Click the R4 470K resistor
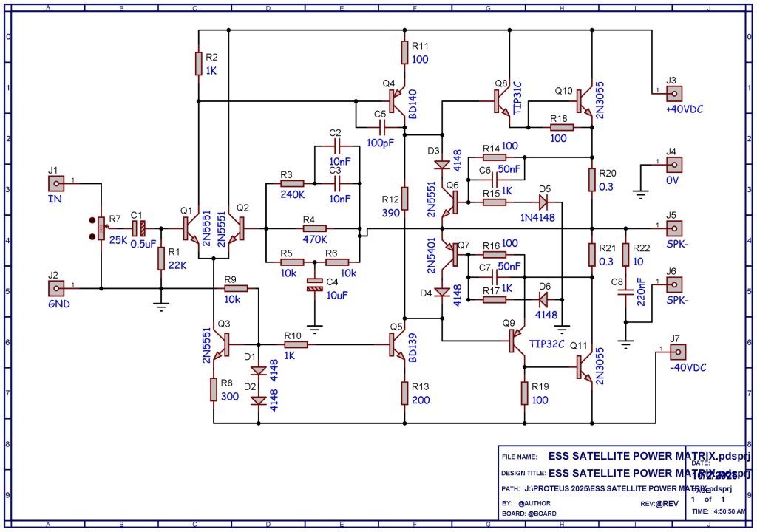 coord(315,229)
